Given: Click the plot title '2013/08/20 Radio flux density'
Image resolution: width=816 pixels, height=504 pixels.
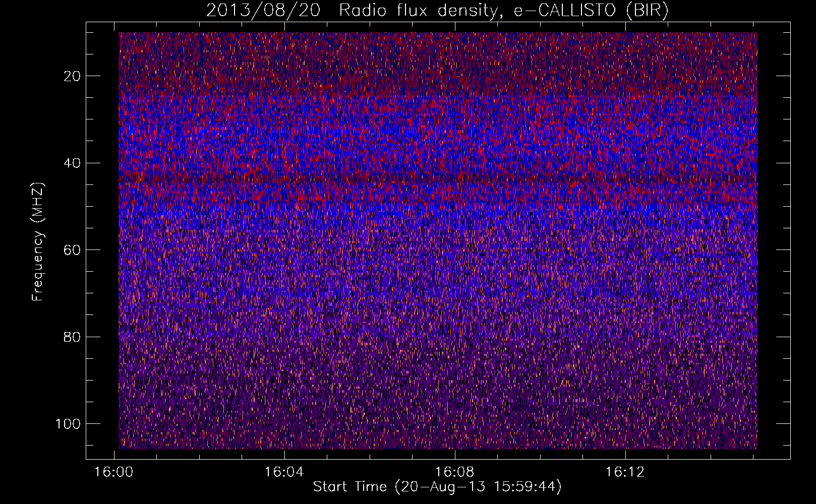Looking at the screenshot, I should tap(438, 11).
